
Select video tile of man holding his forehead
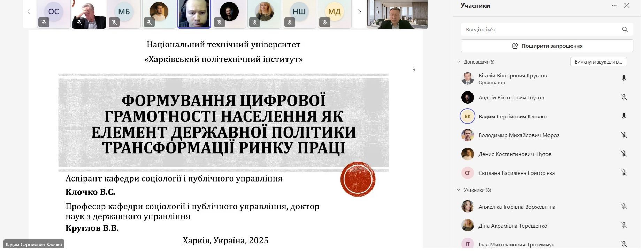click(x=89, y=14)
